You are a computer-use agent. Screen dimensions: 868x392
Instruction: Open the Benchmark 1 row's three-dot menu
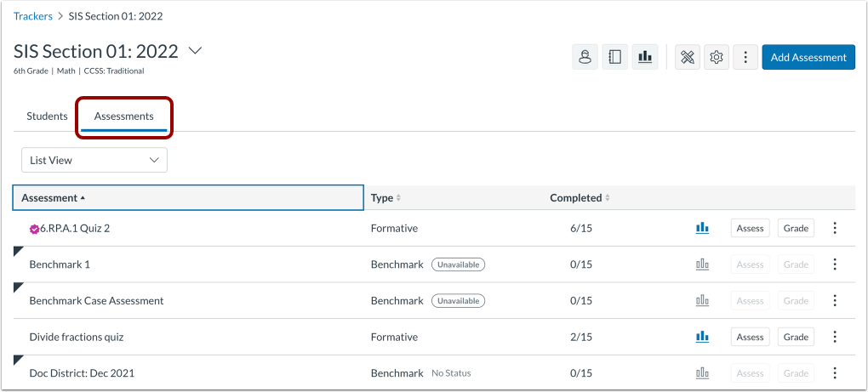(x=835, y=264)
